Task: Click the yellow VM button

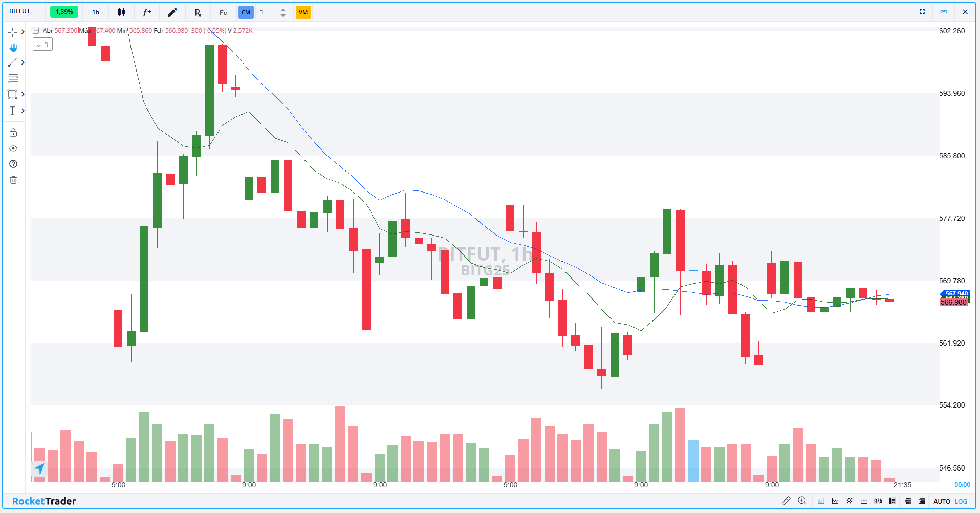Action: 303,12
